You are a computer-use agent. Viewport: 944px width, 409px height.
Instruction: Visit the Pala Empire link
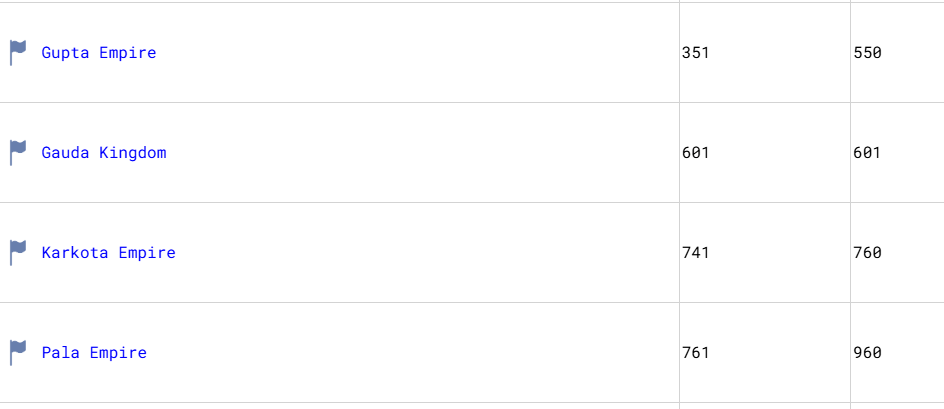pos(94,353)
